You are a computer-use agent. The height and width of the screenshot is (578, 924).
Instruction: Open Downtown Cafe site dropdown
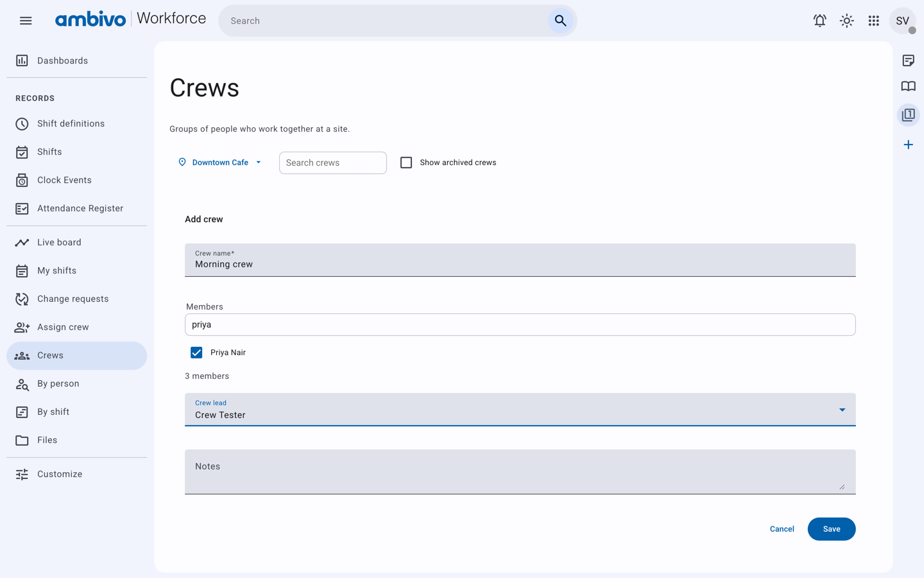pyautogui.click(x=219, y=162)
